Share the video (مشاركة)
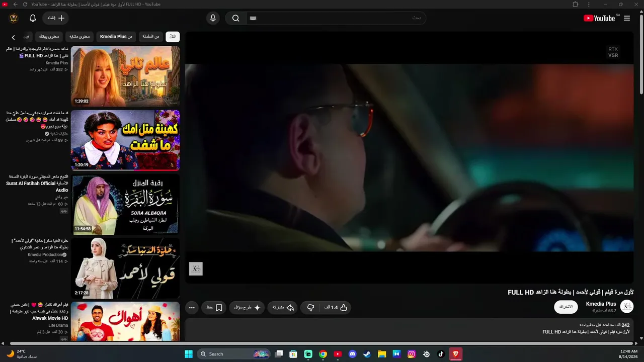Image resolution: width=644 pixels, height=362 pixels. pos(283,307)
